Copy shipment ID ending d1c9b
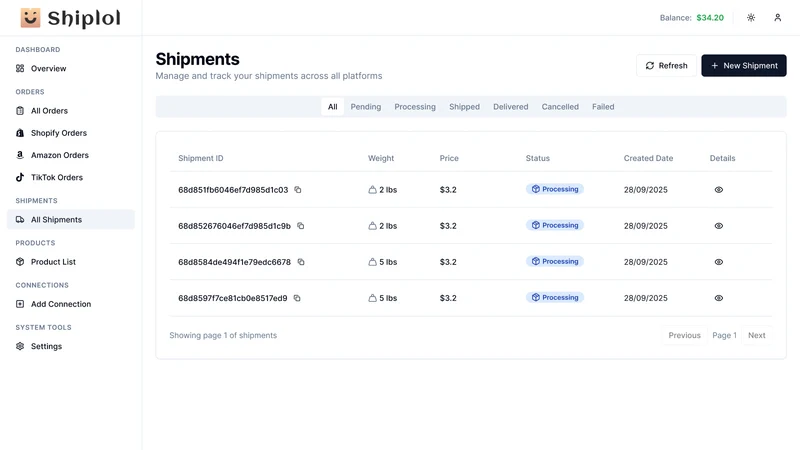The image size is (800, 450). (x=301, y=226)
